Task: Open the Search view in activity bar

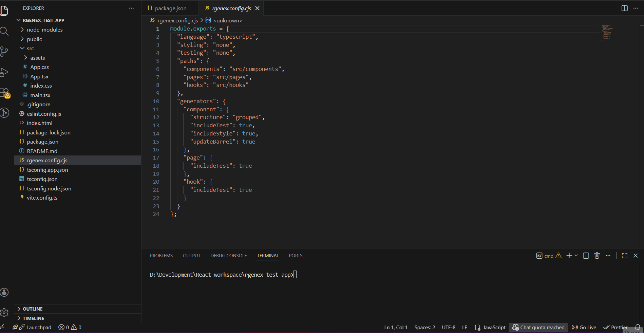Action: tap(4, 31)
